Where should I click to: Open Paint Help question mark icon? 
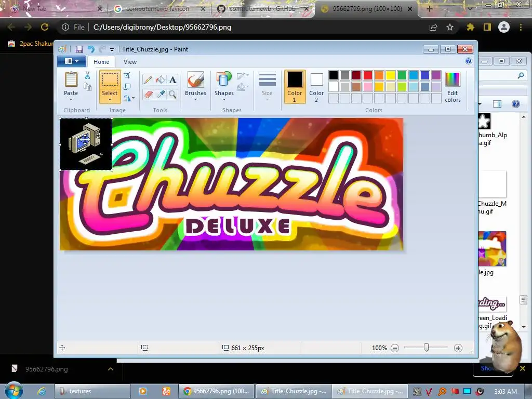(469, 61)
